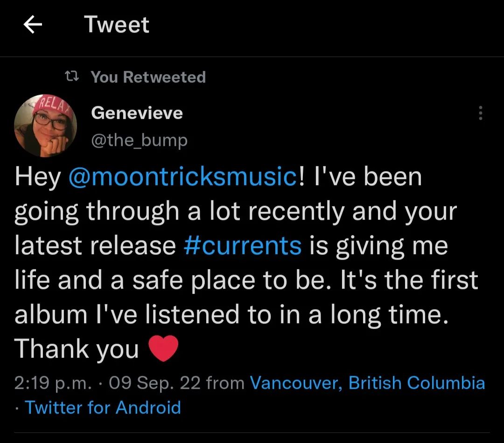Open the #currents hashtag
Viewport: 504px width, 443px height.
point(243,246)
